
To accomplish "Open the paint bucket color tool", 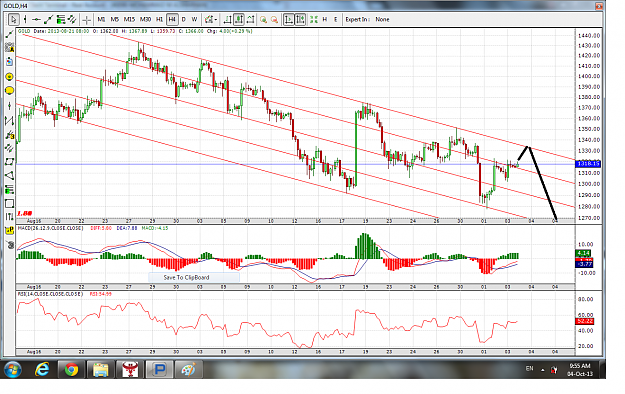I will [9, 62].
